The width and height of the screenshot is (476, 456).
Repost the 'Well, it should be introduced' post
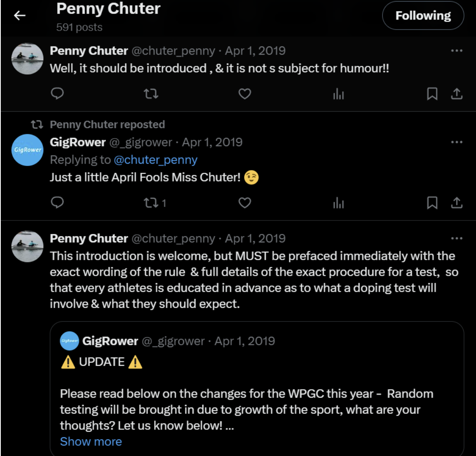[151, 93]
